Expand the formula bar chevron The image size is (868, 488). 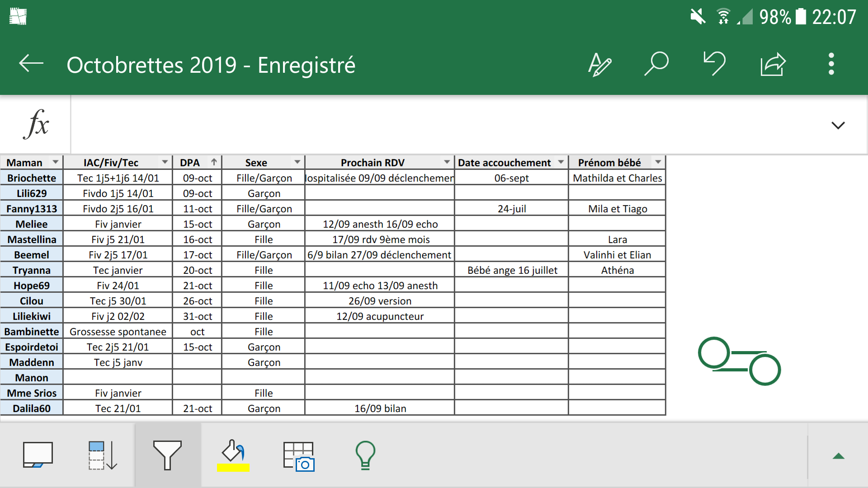838,125
